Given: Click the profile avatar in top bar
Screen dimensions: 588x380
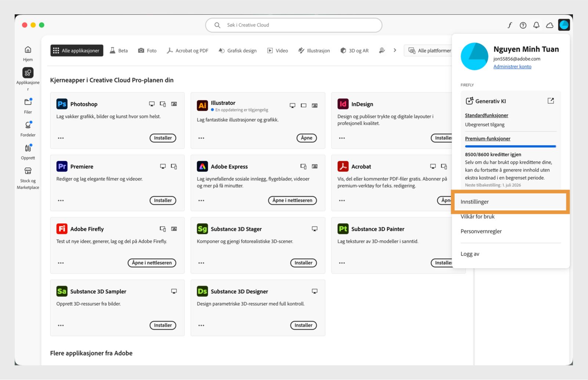Looking at the screenshot, I should 564,25.
